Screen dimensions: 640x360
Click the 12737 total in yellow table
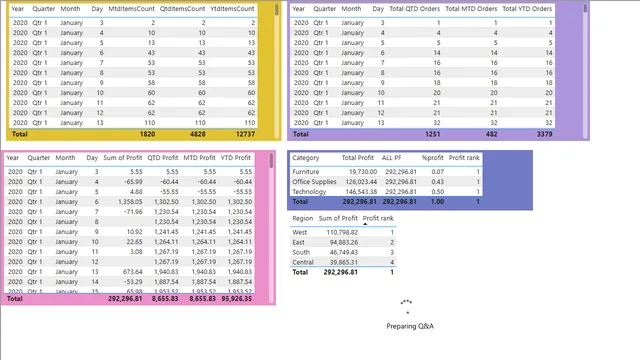coord(245,134)
